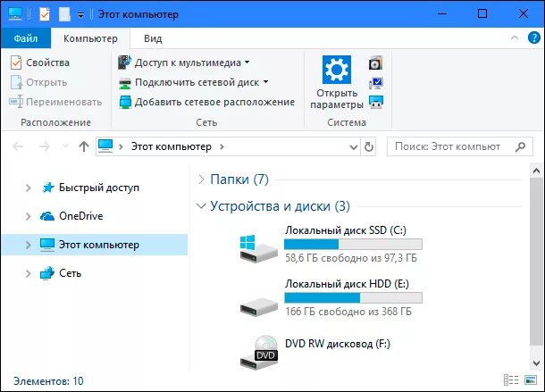Switch to large thumbnails view in status bar

[x=531, y=380]
